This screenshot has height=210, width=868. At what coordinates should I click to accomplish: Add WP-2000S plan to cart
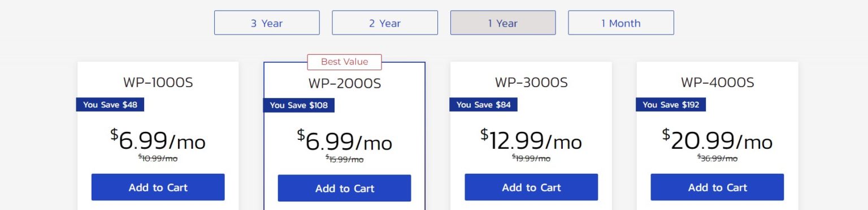[x=345, y=188]
